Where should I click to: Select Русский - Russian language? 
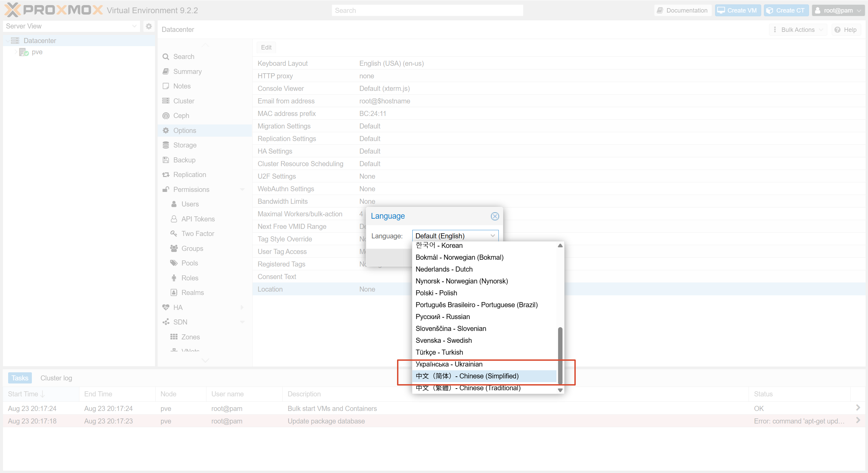(x=484, y=317)
